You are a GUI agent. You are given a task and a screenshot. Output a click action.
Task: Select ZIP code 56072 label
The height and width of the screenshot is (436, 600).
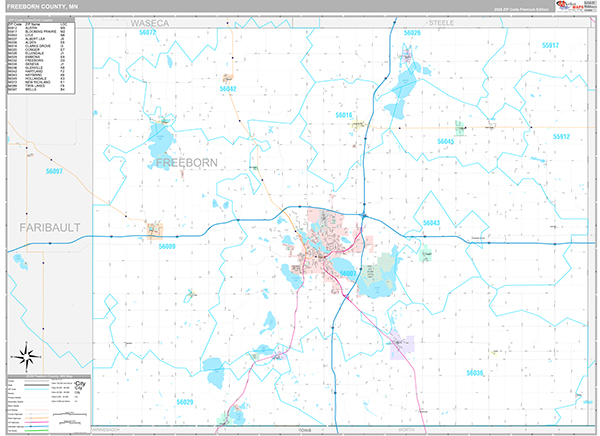(x=148, y=32)
